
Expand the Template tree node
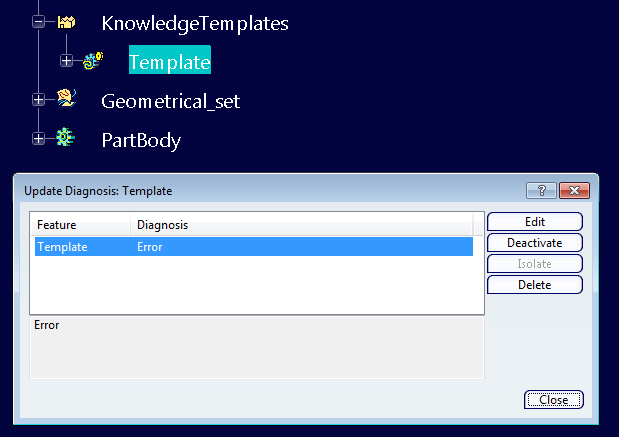click(66, 61)
